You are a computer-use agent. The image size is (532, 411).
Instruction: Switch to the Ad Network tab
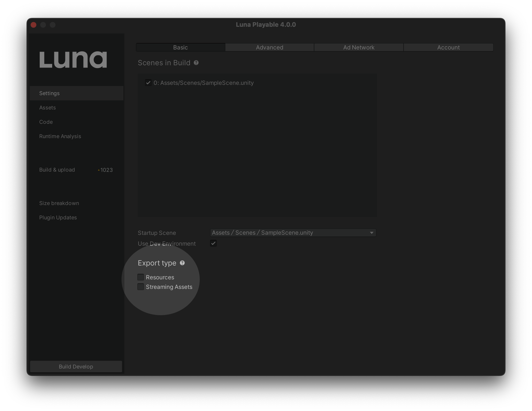pyautogui.click(x=358, y=47)
